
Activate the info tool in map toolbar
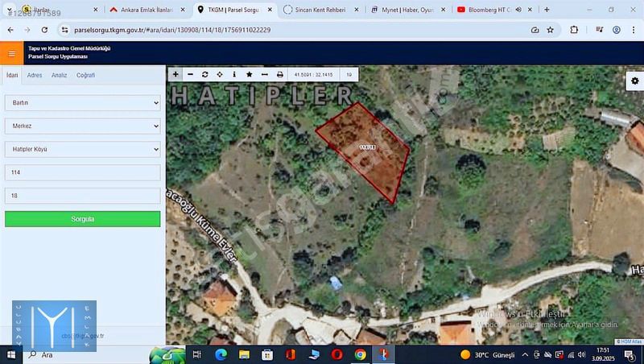(234, 74)
